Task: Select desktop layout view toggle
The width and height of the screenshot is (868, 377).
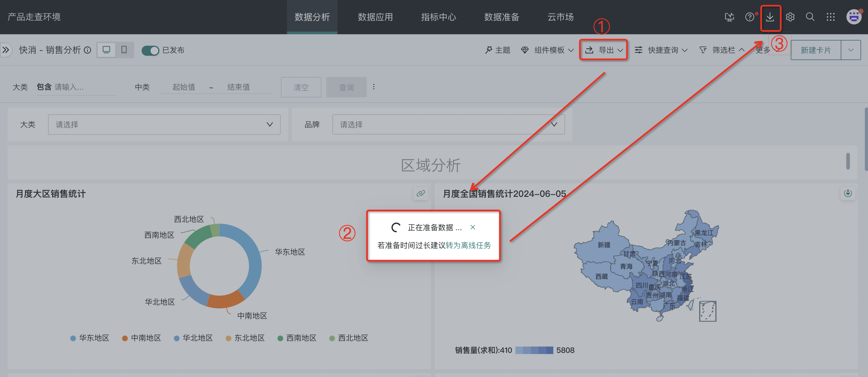Action: pos(107,50)
